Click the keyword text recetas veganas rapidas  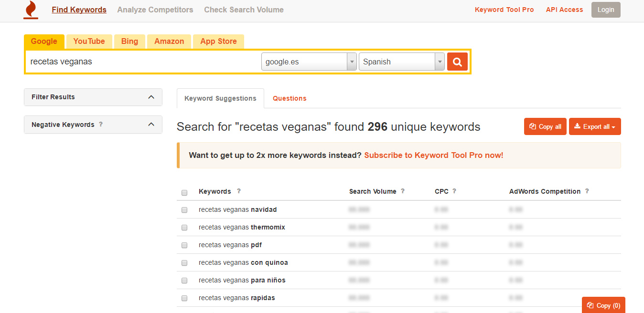tap(237, 298)
